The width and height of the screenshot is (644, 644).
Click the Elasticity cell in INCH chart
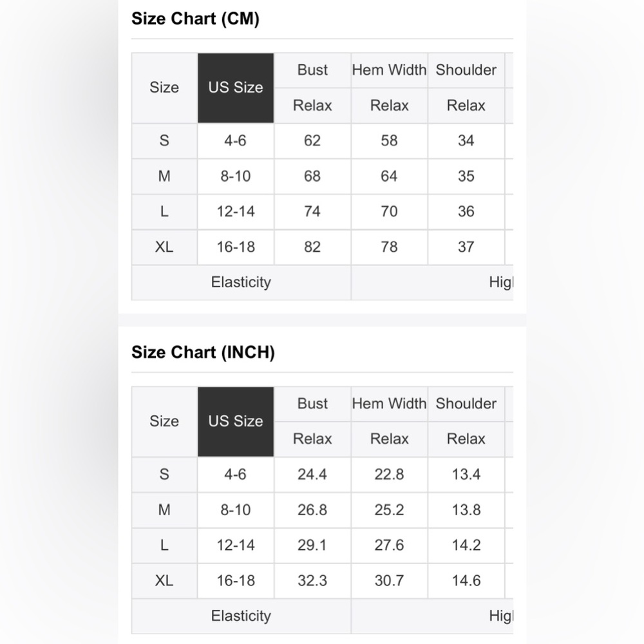tap(241, 616)
